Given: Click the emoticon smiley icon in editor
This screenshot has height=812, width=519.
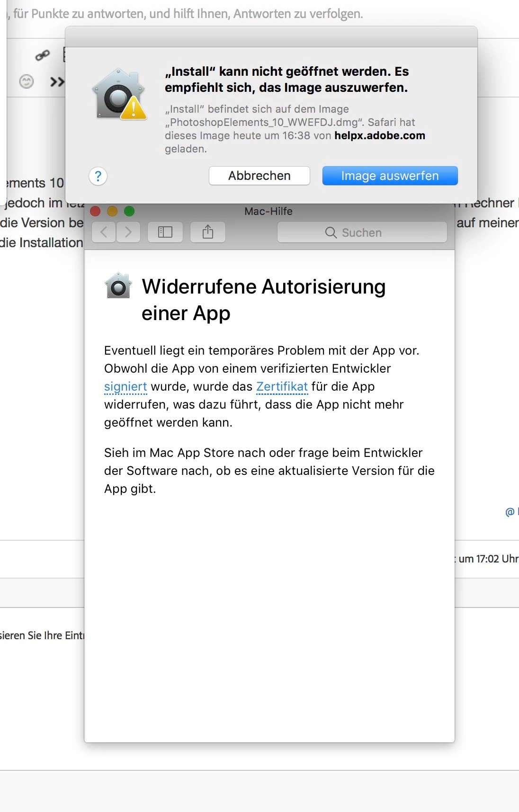Looking at the screenshot, I should 27,81.
